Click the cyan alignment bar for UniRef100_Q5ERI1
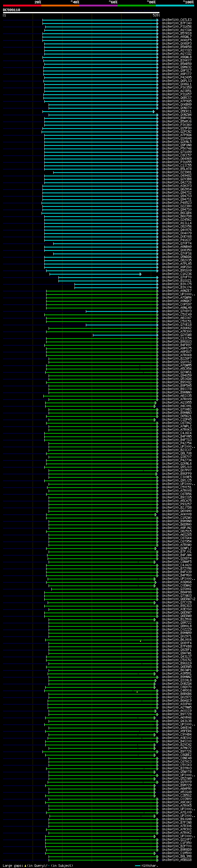Screen dimensions: 197x868 [99, 111]
